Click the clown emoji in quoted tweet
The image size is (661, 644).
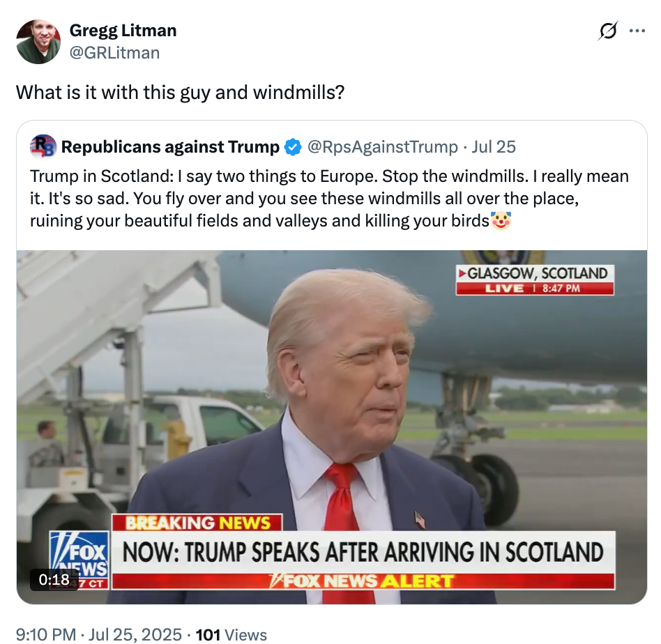click(x=501, y=222)
